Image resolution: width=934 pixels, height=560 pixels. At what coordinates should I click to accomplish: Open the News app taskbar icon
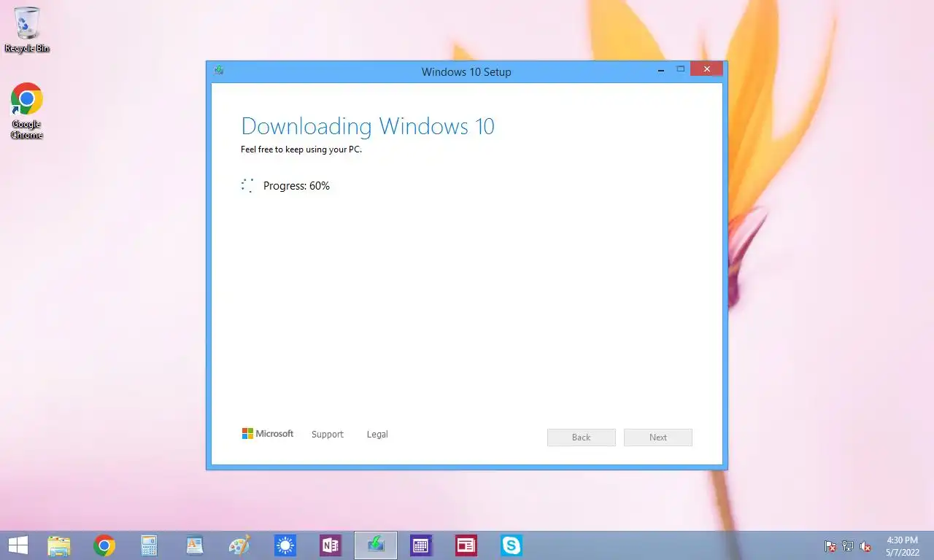[x=466, y=545]
